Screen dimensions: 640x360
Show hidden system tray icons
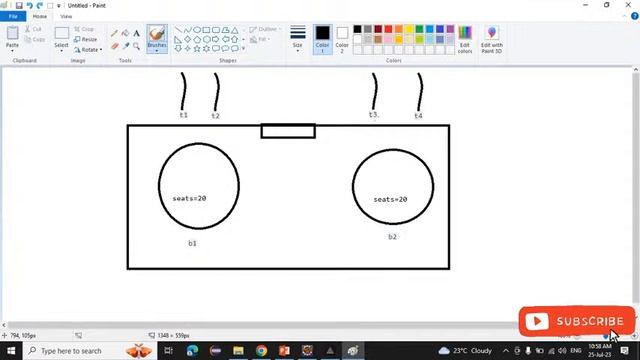coord(506,351)
